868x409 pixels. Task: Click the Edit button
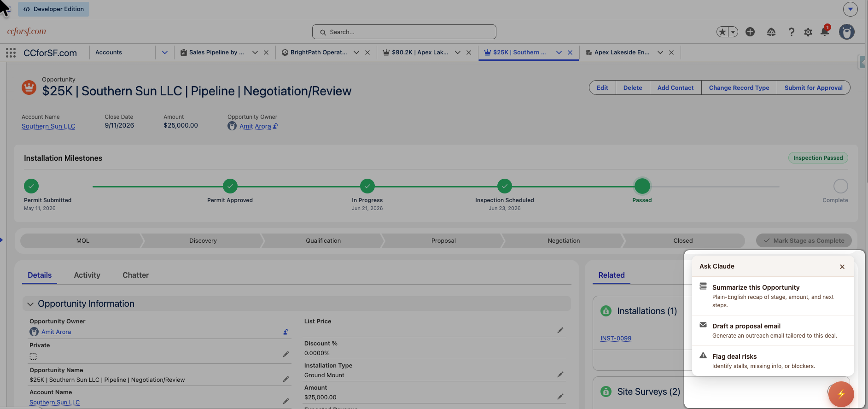click(x=602, y=88)
